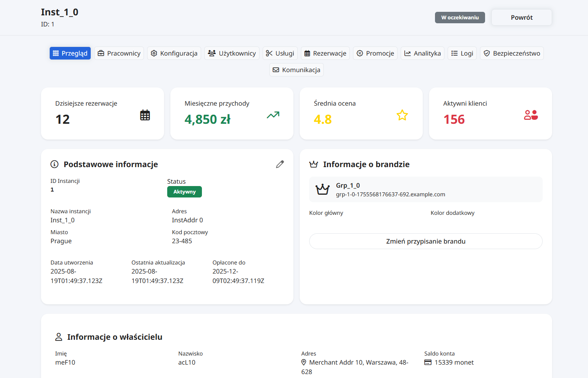Click the 12 today's reservations value

point(63,119)
